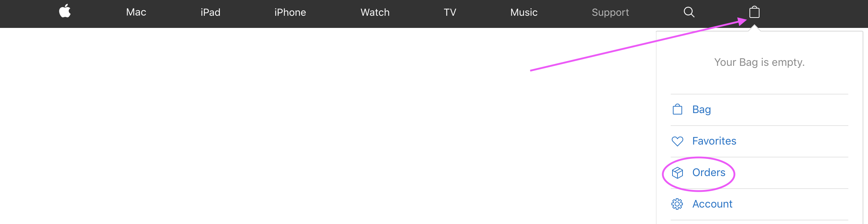The width and height of the screenshot is (868, 224).
Task: Click the dropdown pointer under bag icon
Action: pyautogui.click(x=754, y=28)
